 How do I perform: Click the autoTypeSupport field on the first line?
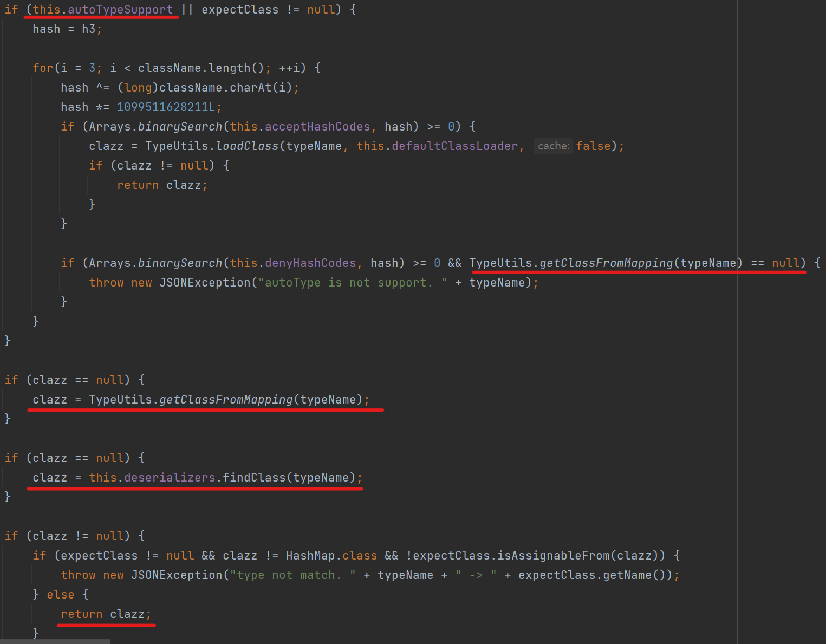coord(120,10)
